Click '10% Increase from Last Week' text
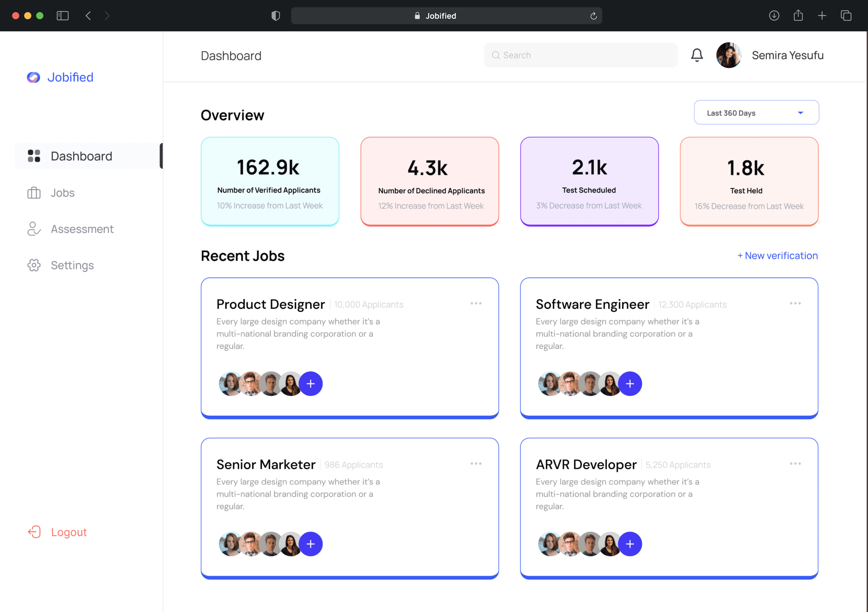This screenshot has width=868, height=612. (x=270, y=205)
